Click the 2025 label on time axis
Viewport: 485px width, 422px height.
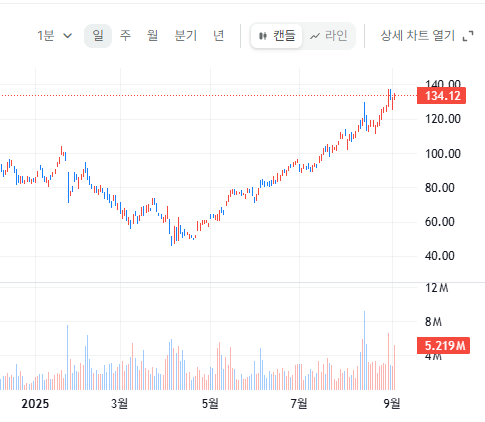click(35, 404)
